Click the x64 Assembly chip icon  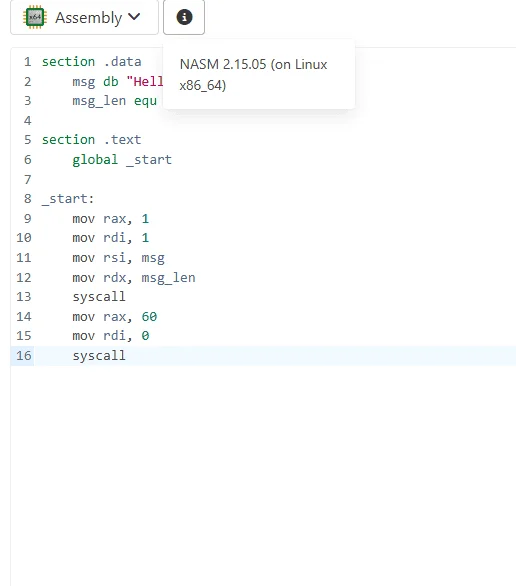point(34,17)
